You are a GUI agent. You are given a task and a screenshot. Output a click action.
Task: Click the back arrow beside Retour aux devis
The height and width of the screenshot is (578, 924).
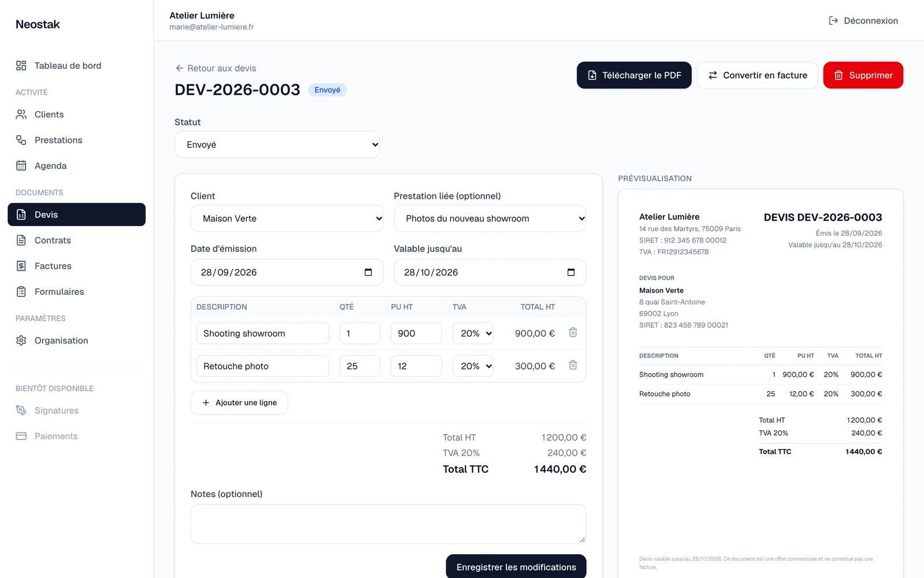click(x=180, y=68)
